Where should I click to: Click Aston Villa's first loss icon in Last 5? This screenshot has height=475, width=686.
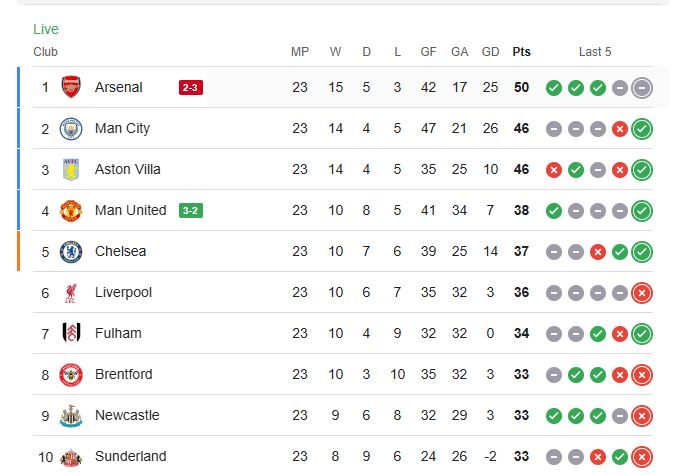(554, 170)
